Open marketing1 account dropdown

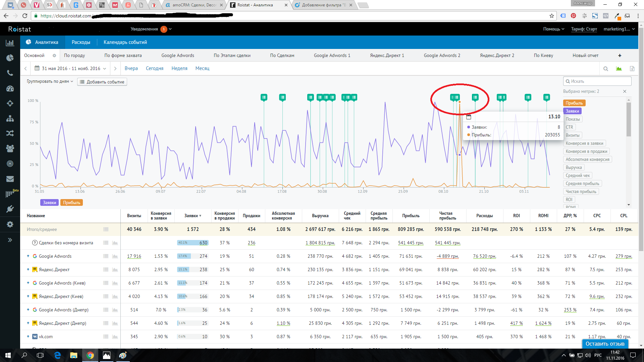tap(619, 29)
